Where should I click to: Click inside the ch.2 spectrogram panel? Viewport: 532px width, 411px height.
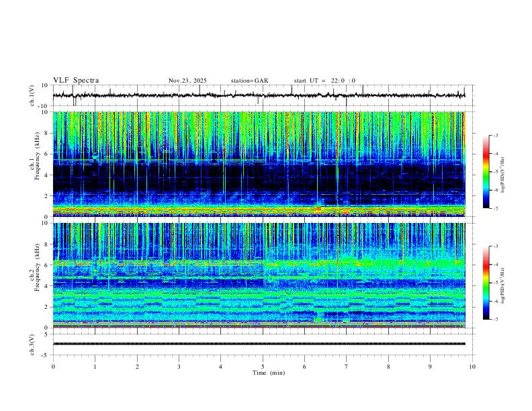(x=259, y=275)
